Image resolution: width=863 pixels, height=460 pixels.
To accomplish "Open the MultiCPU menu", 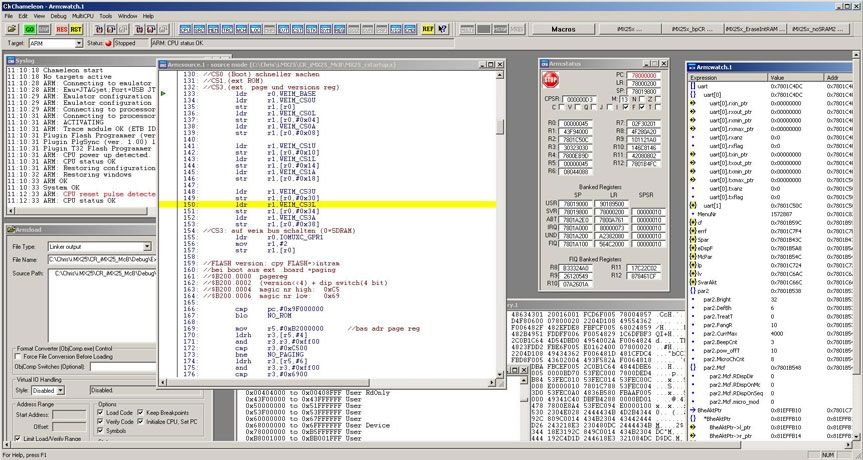I will click(x=83, y=16).
